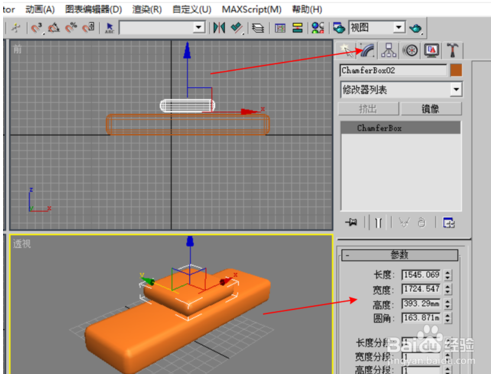Click the 宽度 value field
Viewport: 491px width, 374px height.
pos(421,289)
